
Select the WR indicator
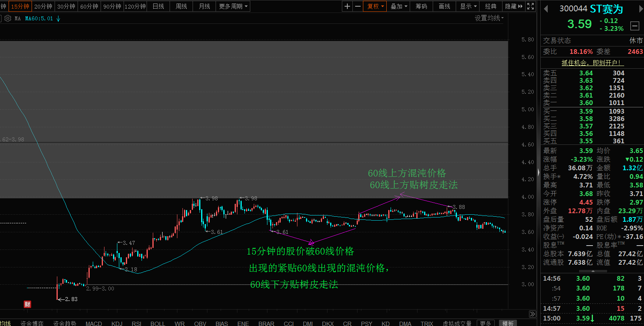[x=179, y=323]
